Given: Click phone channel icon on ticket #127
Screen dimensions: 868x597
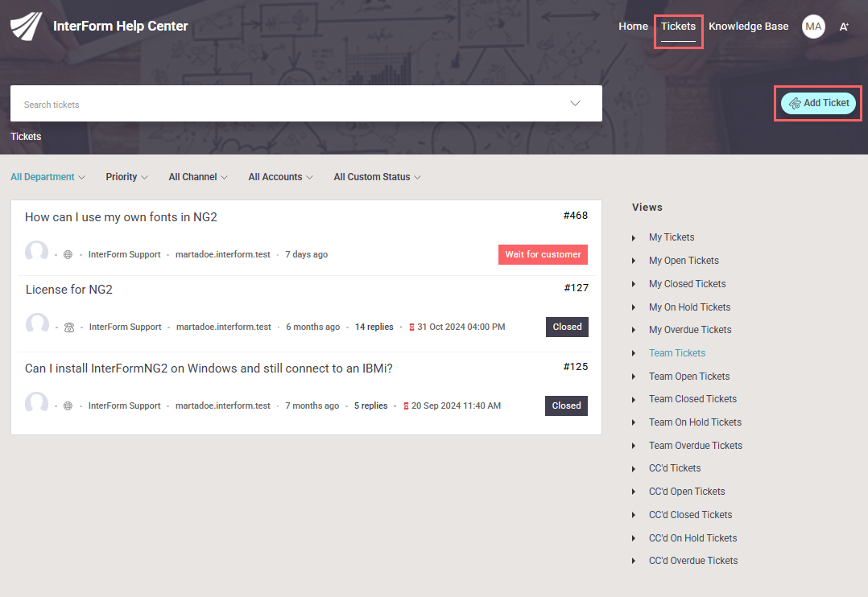Looking at the screenshot, I should 69,327.
